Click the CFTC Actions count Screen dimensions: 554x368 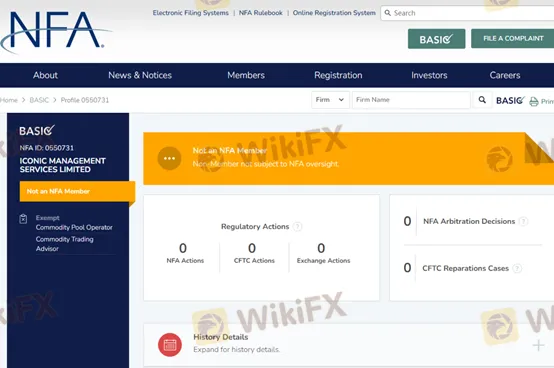coord(252,248)
